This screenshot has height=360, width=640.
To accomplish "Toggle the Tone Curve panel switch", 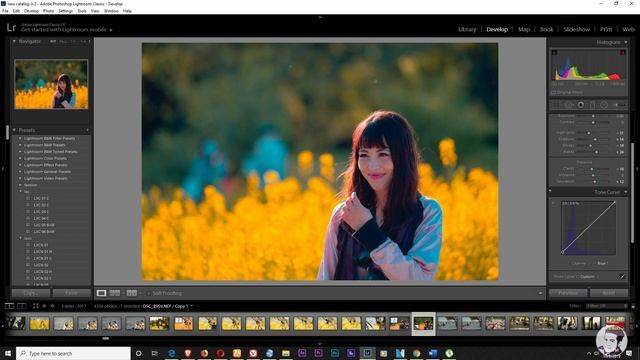I will 550,191.
